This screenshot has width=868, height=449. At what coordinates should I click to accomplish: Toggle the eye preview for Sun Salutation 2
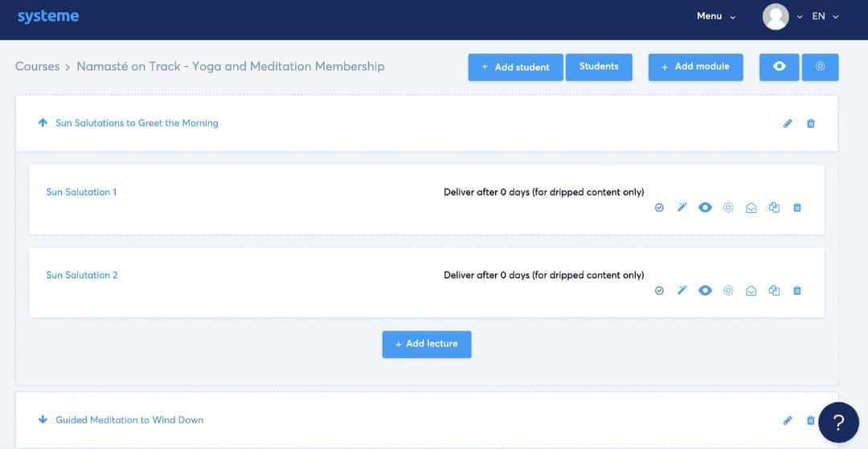(x=705, y=290)
